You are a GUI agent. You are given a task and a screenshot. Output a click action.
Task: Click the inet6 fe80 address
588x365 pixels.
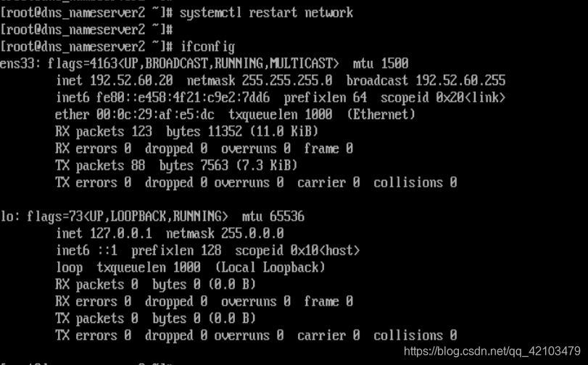point(183,97)
